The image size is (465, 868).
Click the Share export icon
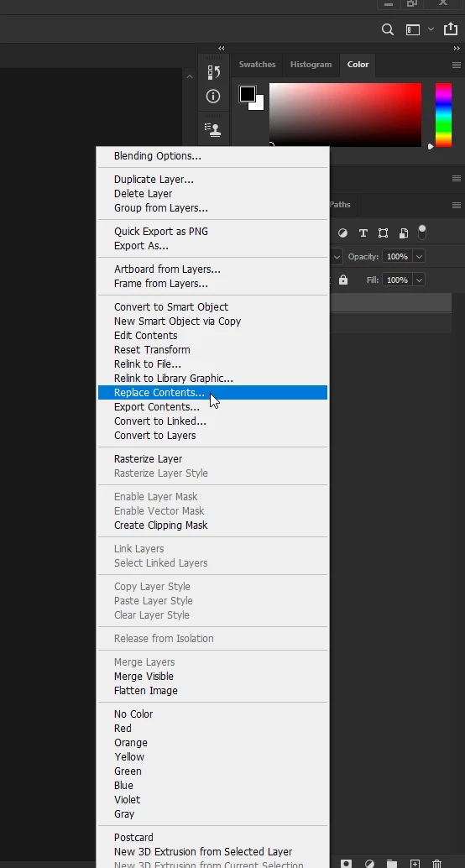(451, 29)
